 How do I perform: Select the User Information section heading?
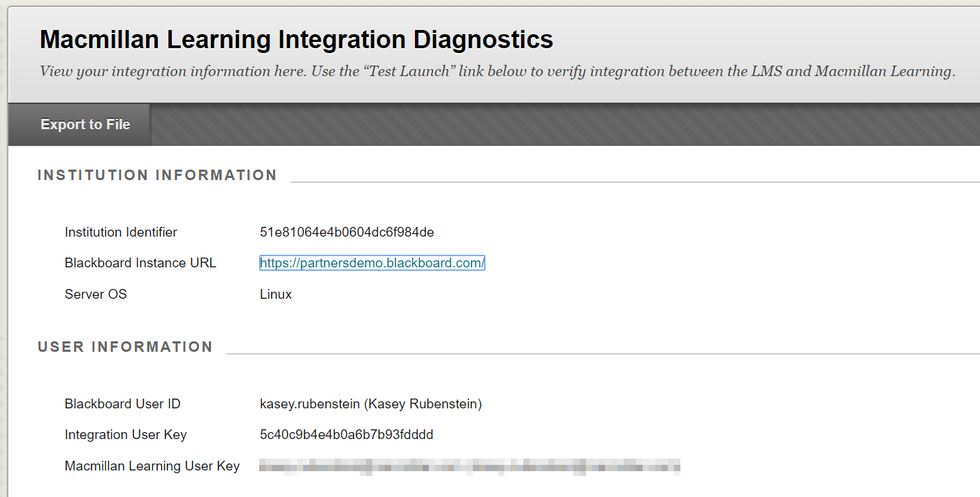(x=125, y=347)
